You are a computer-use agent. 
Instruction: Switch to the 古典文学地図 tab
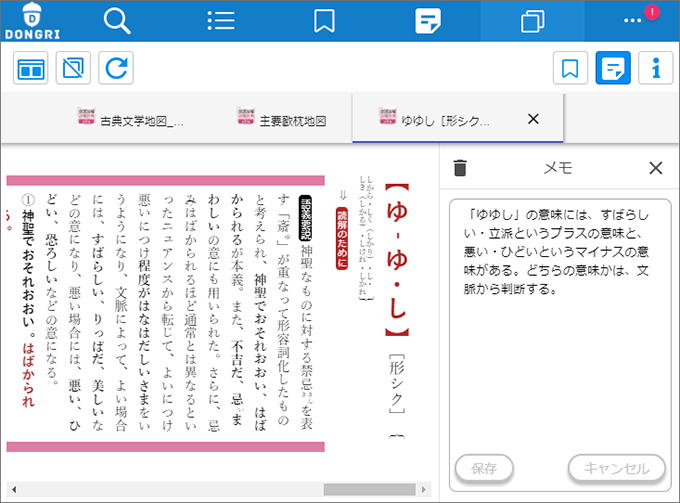coord(130,118)
